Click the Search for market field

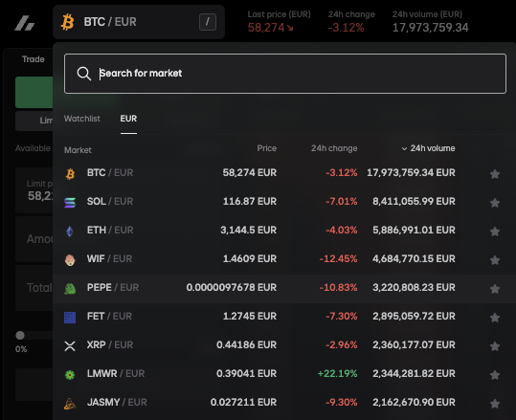point(285,74)
